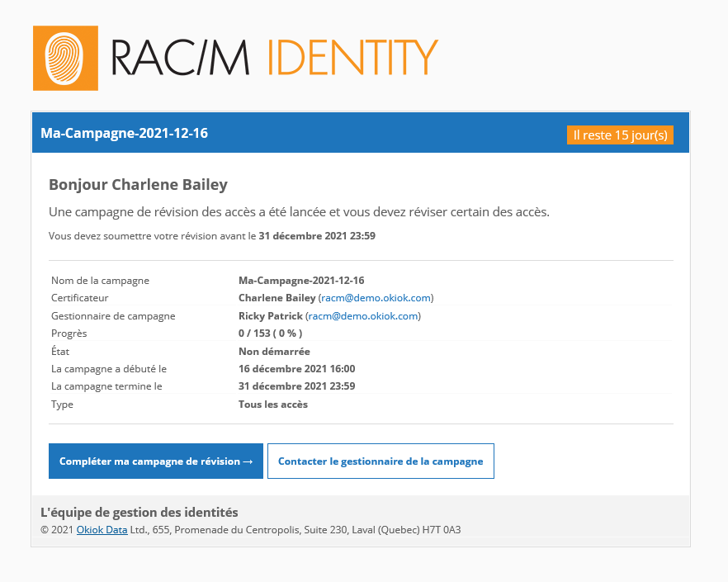Viewport: 728px width, 582px height.
Task: Click the footer address 'Promenade du Centropolis'
Action: tap(237, 529)
